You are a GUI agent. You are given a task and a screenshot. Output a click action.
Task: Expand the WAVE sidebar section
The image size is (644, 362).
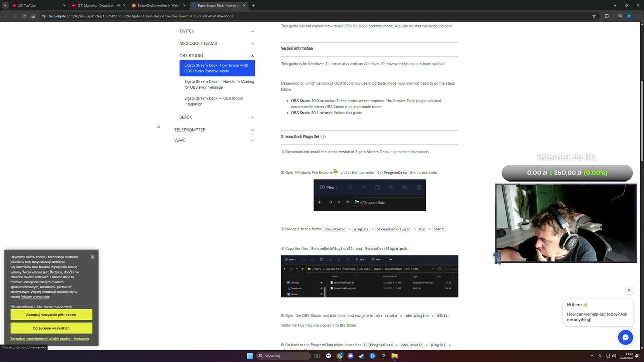click(x=214, y=140)
